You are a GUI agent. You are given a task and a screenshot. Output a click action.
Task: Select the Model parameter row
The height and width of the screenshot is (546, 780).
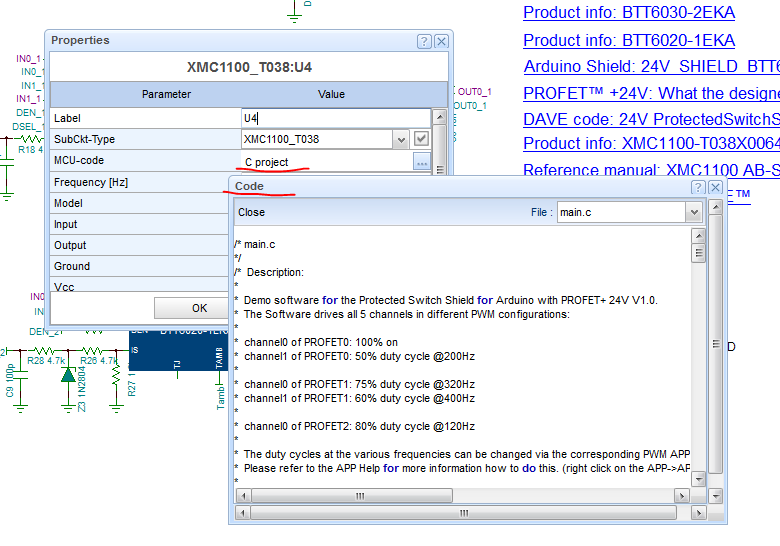[139, 203]
